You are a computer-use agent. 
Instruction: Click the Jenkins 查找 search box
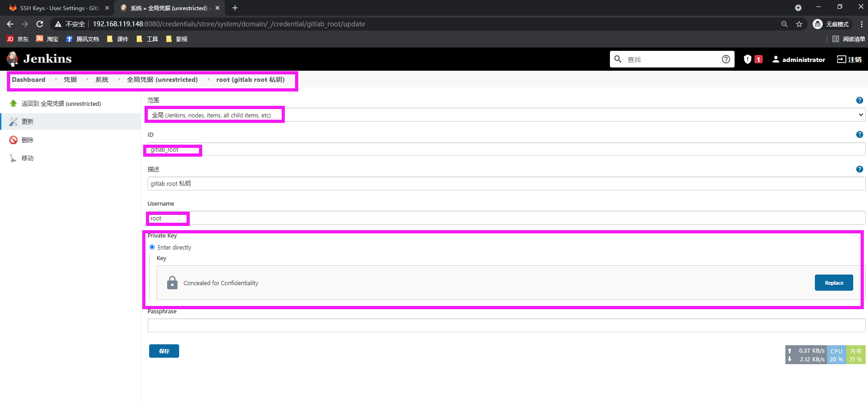(x=672, y=59)
